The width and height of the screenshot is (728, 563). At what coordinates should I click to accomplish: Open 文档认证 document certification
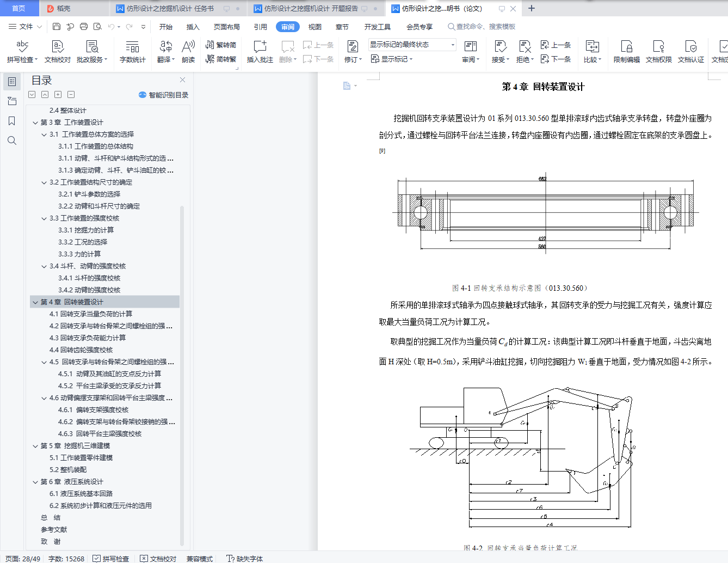coord(690,52)
